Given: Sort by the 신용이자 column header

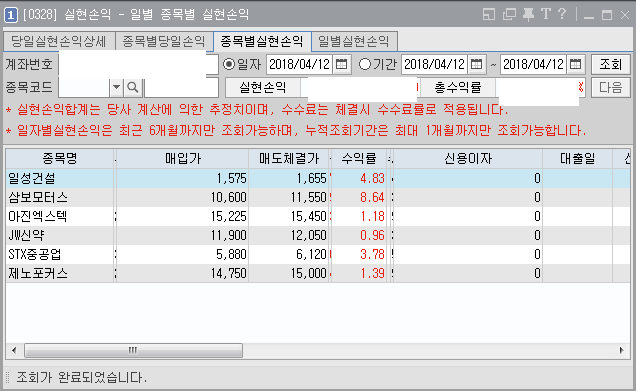Looking at the screenshot, I should (468, 159).
